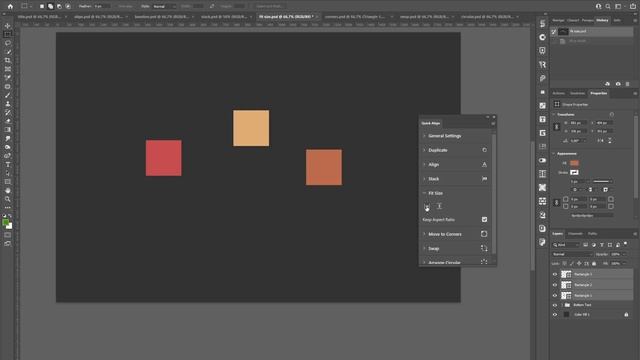Image resolution: width=640 pixels, height=360 pixels.
Task: Select the Gradient tool
Action: tap(7, 130)
